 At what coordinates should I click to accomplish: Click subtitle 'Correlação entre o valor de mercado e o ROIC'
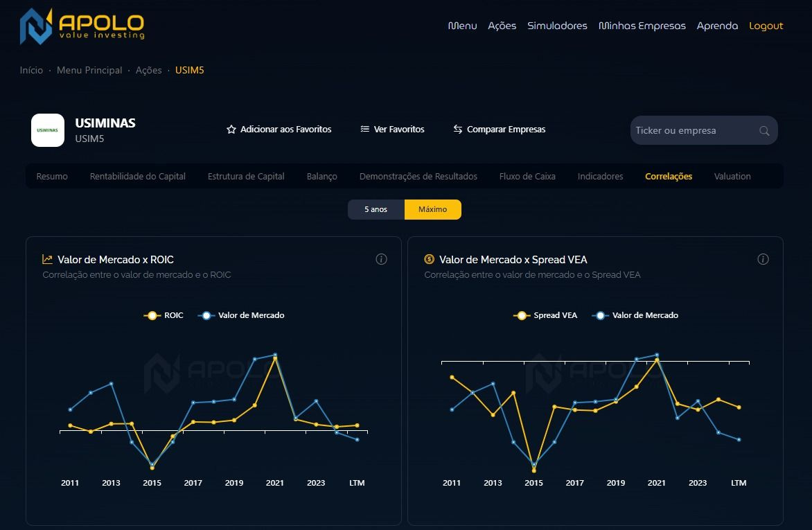[136, 274]
